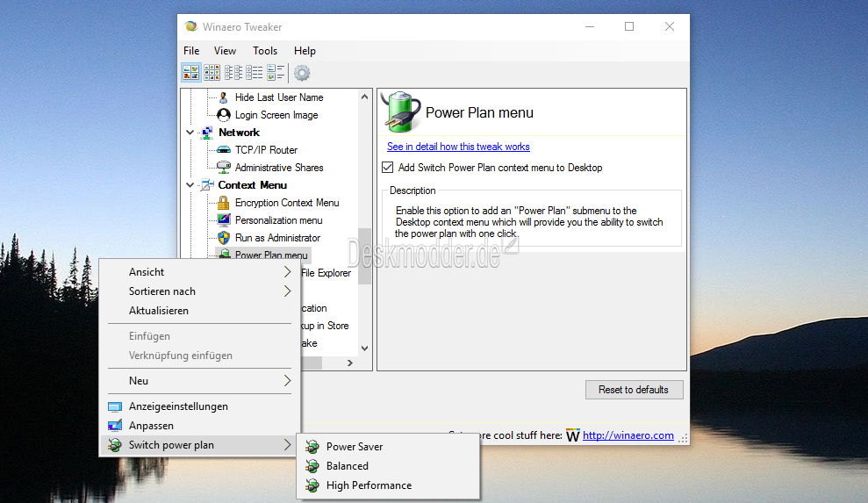Collapse the Context Menu tree category

pyautogui.click(x=190, y=185)
